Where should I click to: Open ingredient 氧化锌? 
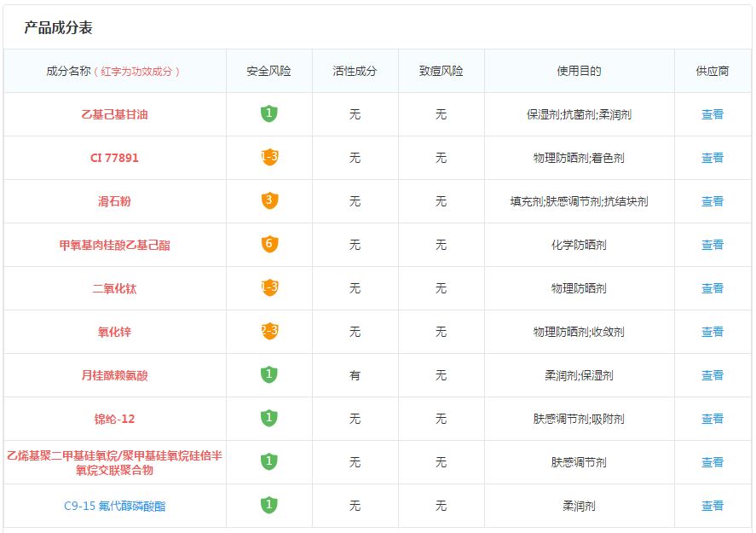coord(114,332)
